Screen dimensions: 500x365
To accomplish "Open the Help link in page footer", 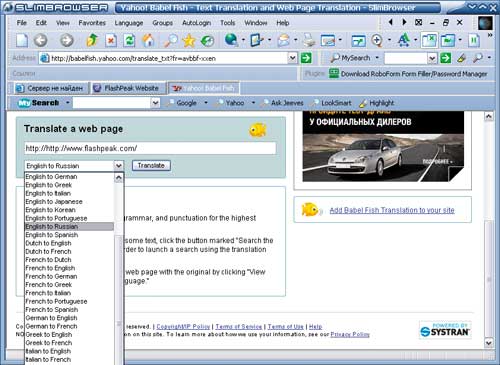I will pyautogui.click(x=315, y=327).
